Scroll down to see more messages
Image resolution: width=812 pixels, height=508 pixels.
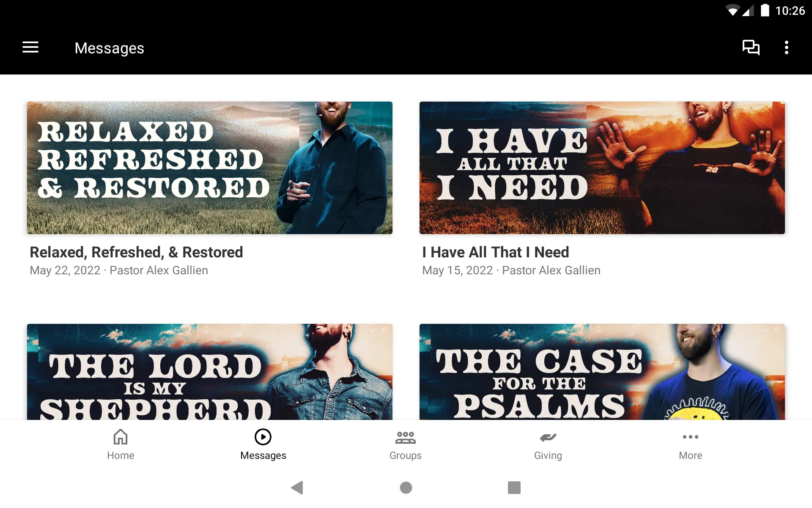[406, 263]
